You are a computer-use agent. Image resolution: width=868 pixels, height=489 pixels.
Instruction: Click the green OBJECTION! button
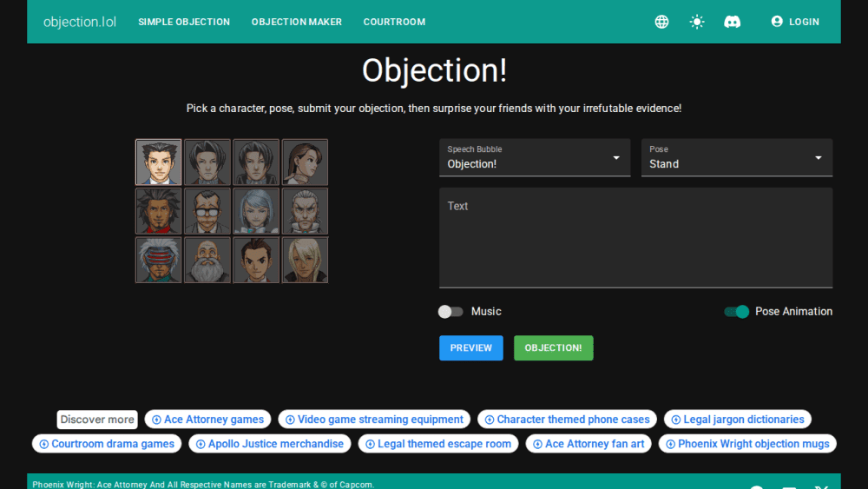pyautogui.click(x=554, y=347)
